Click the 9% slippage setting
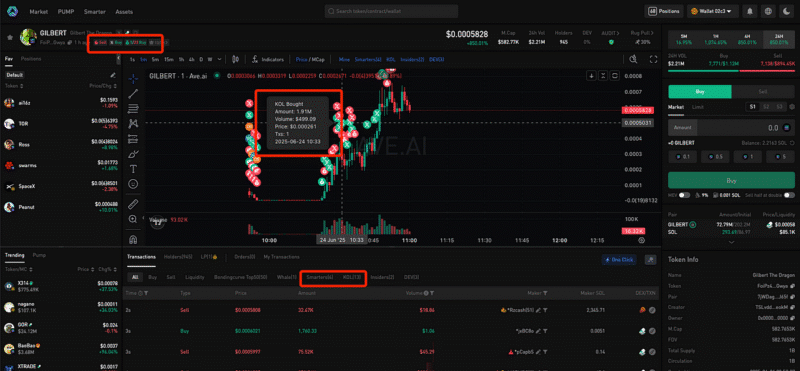The height and width of the screenshot is (371, 800). click(702, 195)
